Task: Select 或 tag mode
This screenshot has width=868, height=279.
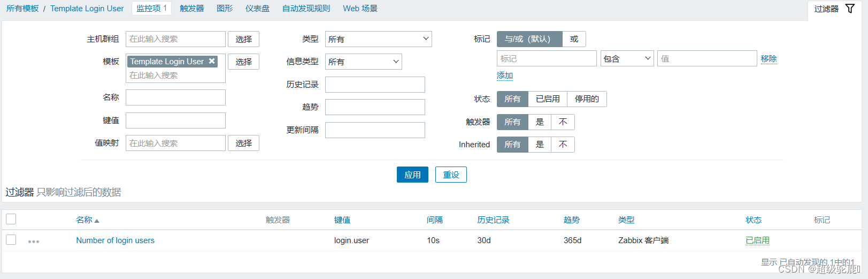Action: (x=574, y=39)
